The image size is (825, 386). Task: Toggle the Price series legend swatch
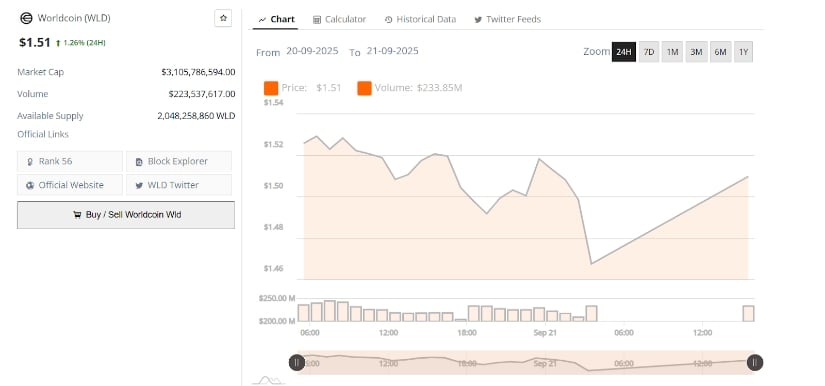271,88
